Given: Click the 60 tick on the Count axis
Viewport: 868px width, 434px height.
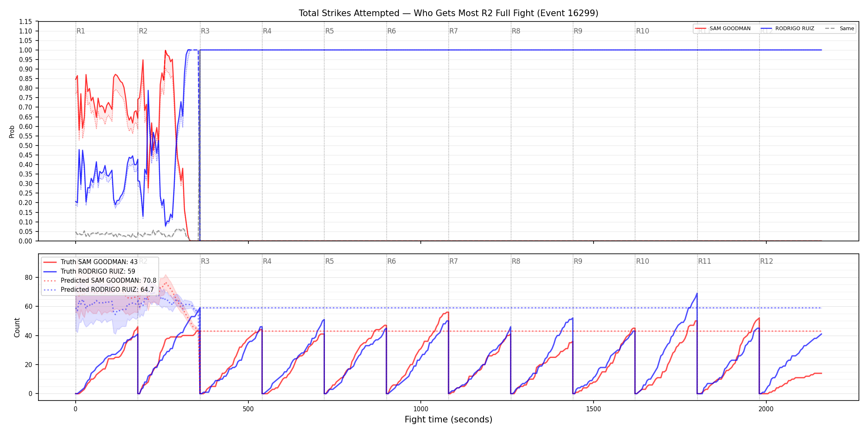Looking at the screenshot, I should click(29, 306).
